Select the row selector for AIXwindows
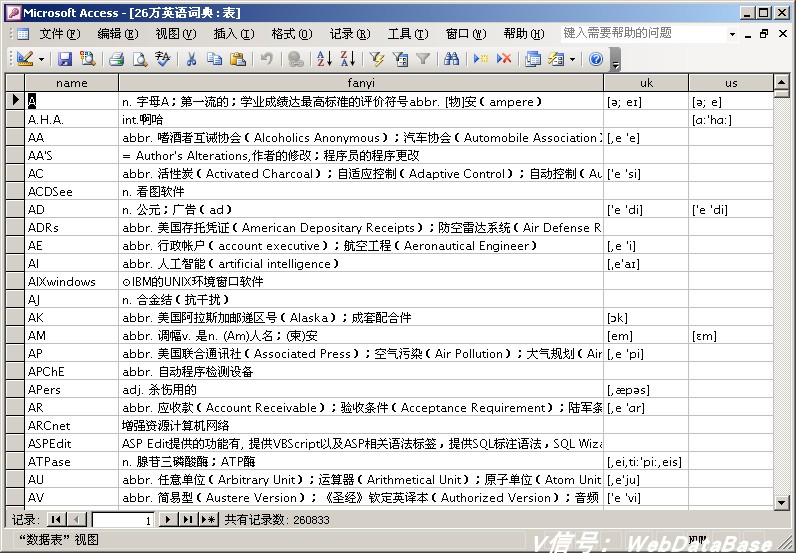The height and width of the screenshot is (553, 796). pyautogui.click(x=15, y=281)
